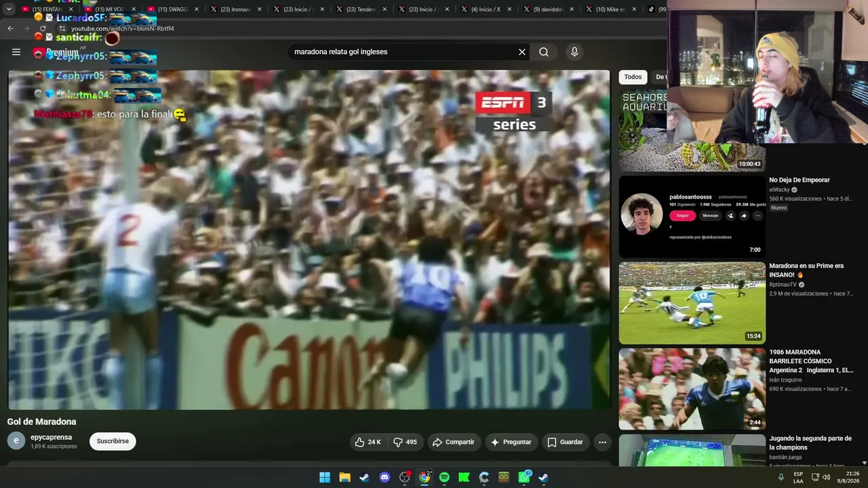Click the 'Maradona en su Prime era INSANO!' title
This screenshot has width=868, height=488.
point(806,270)
